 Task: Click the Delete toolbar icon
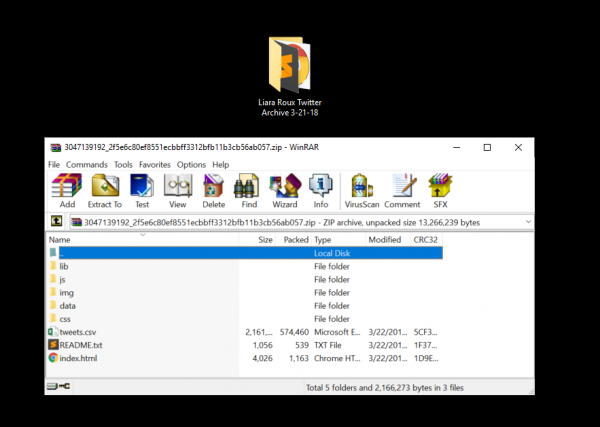[214, 189]
